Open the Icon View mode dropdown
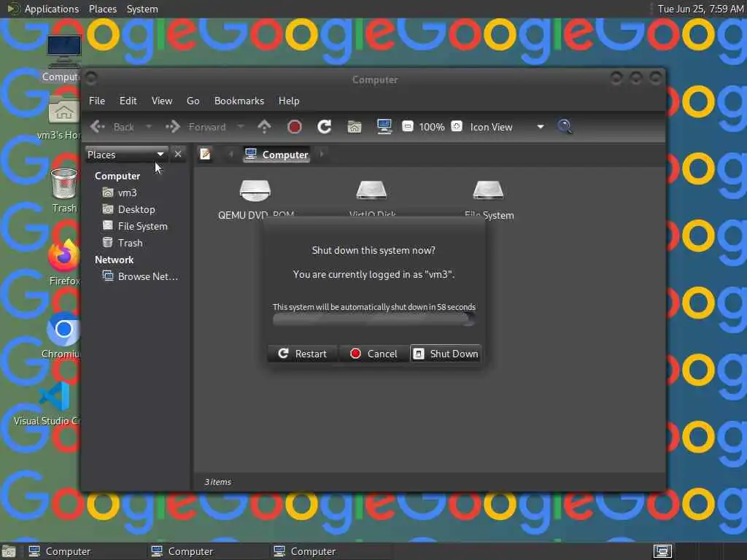 [x=507, y=127]
